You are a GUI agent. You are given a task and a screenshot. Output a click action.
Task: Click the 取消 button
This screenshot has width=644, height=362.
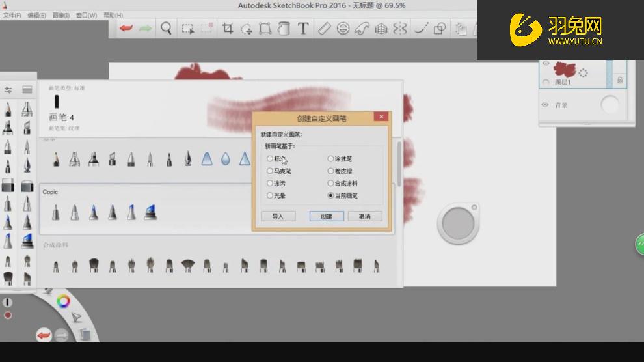tap(365, 217)
